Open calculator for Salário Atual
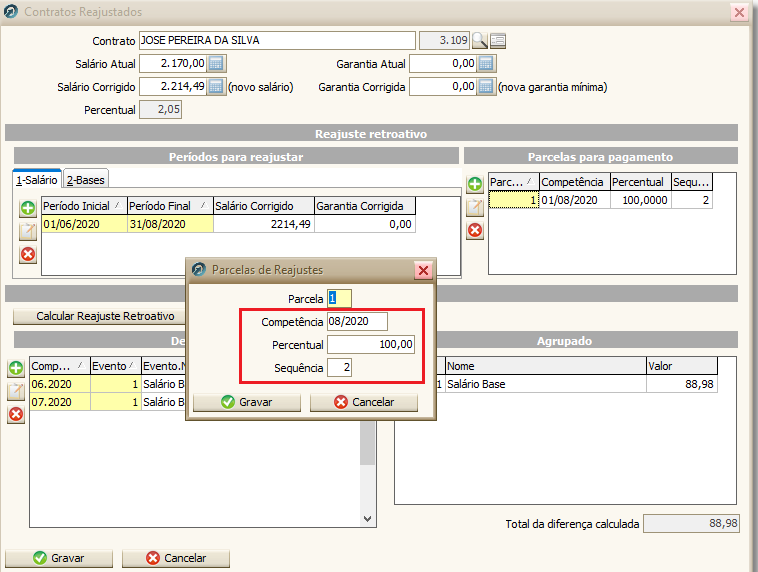This screenshot has height=572, width=758. click(x=216, y=63)
